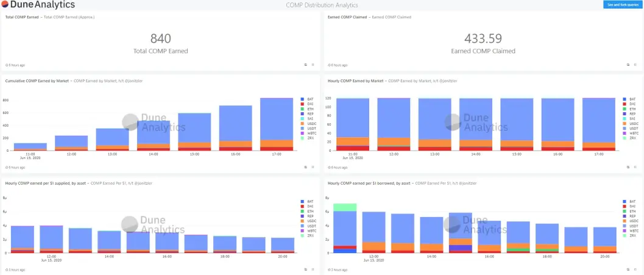
Task: Click 16:00 axis label in Hourly COMP Earned by Market
Action: click(x=557, y=154)
